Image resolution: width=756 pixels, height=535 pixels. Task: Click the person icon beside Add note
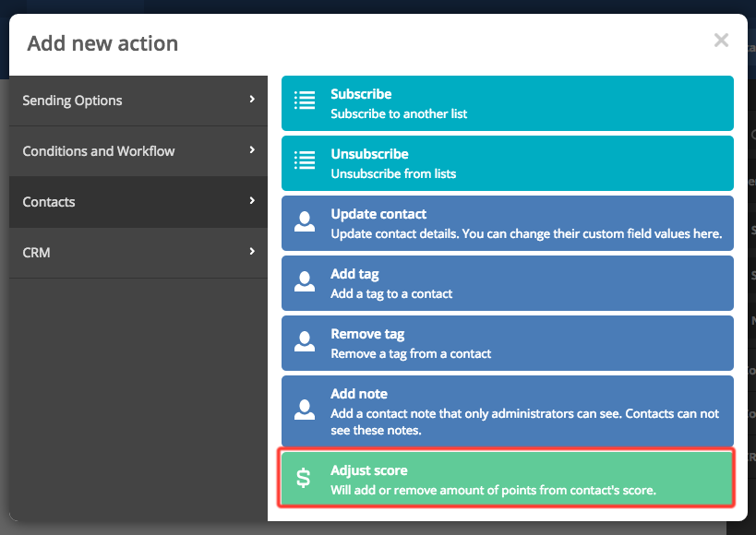pyautogui.click(x=304, y=410)
